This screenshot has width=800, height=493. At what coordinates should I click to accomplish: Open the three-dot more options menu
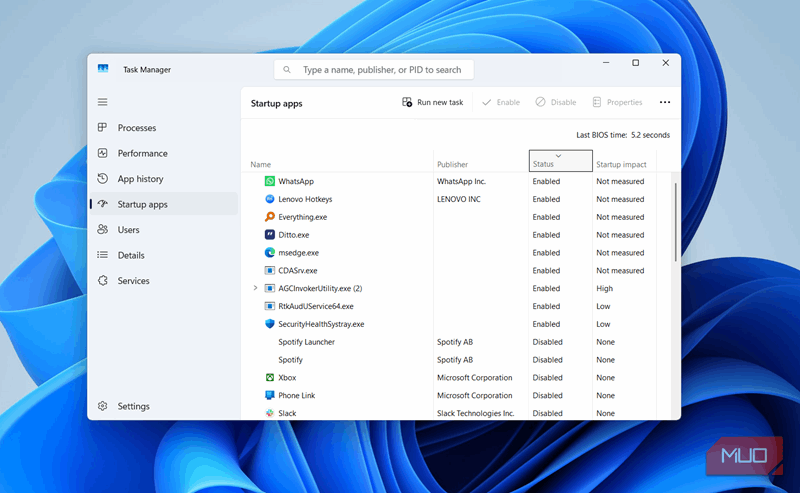[665, 102]
